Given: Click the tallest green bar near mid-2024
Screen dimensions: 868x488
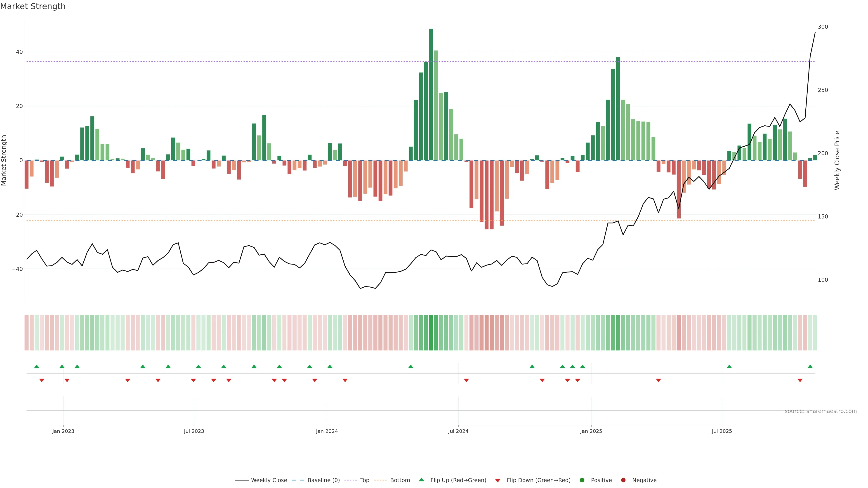Looking at the screenshot, I should [x=431, y=94].
